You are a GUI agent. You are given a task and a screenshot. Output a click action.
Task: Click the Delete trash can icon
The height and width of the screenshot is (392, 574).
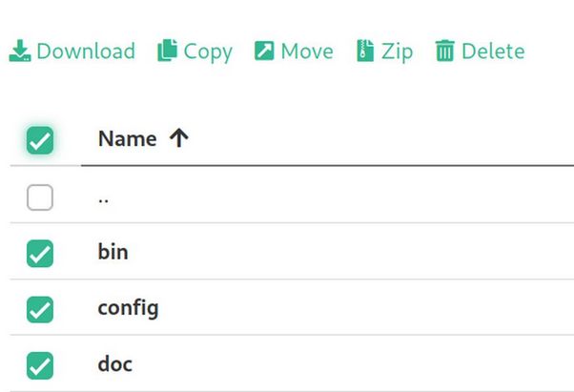pos(444,51)
